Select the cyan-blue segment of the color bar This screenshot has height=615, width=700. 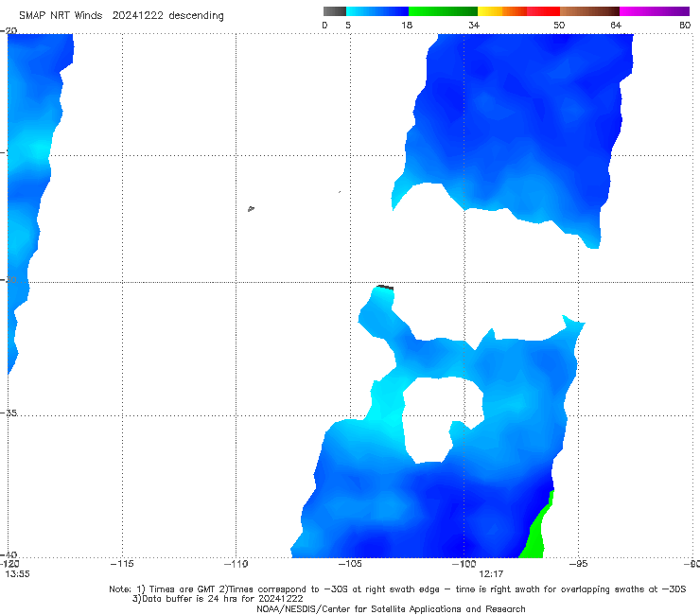pyautogui.click(x=377, y=11)
